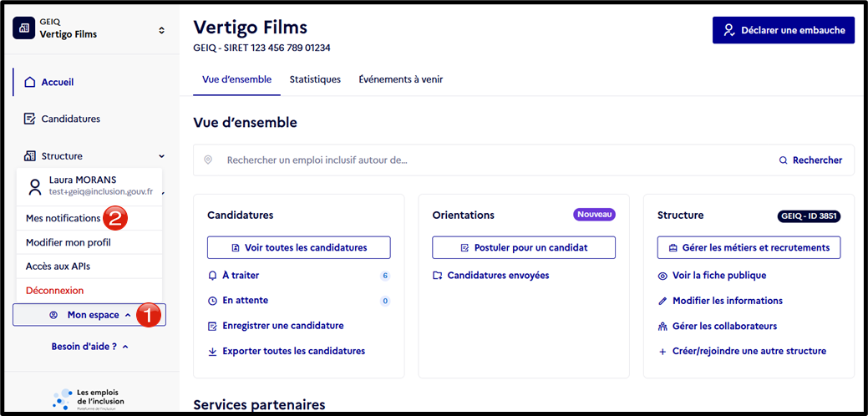Click the plus icon beside Créer/rejoindre une autre structure
The image size is (868, 416).
(662, 352)
